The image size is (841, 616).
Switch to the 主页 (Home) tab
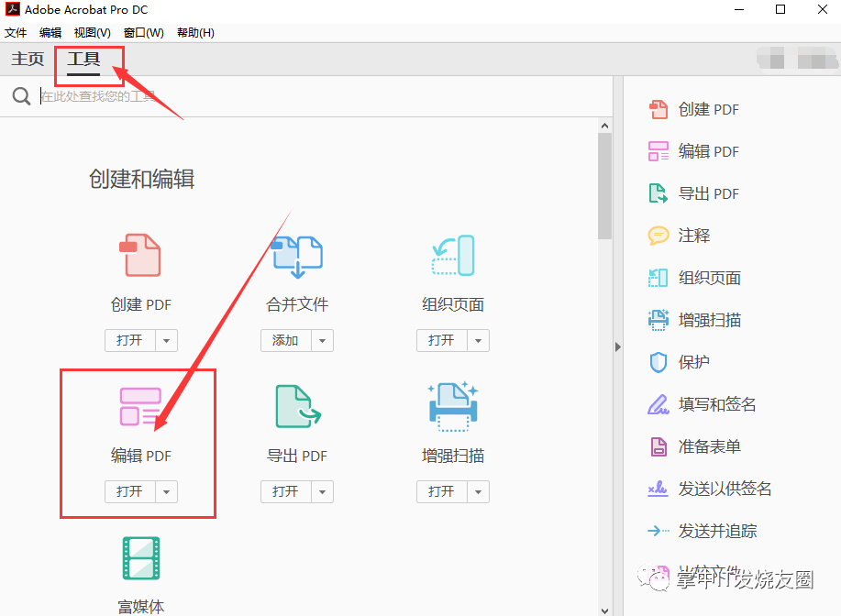tap(28, 60)
